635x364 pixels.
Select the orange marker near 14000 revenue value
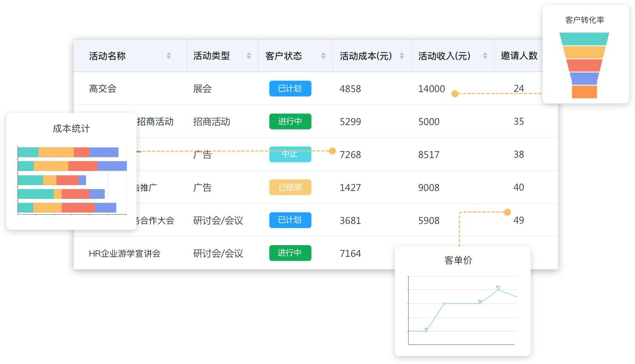pyautogui.click(x=455, y=94)
